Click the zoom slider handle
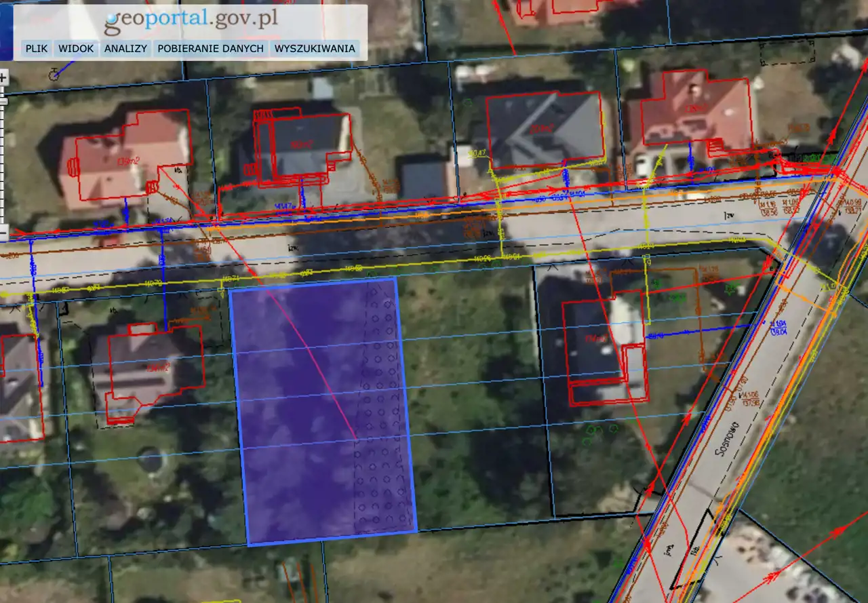The width and height of the screenshot is (868, 603). coord(3,101)
